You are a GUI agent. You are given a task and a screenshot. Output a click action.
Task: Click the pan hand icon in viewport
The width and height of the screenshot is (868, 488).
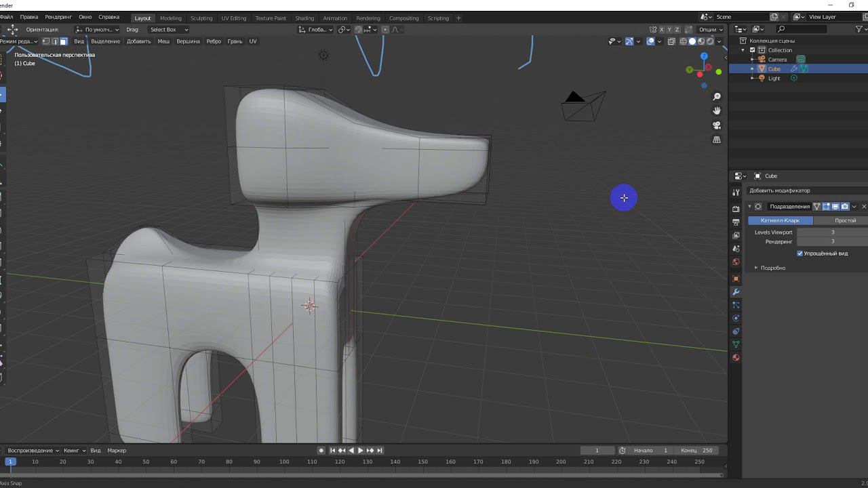[x=717, y=110]
